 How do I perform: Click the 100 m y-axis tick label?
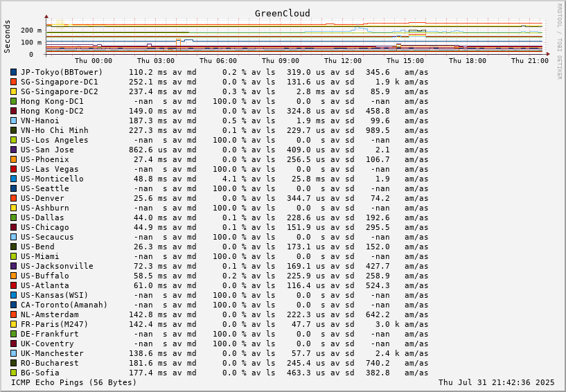click(x=31, y=42)
